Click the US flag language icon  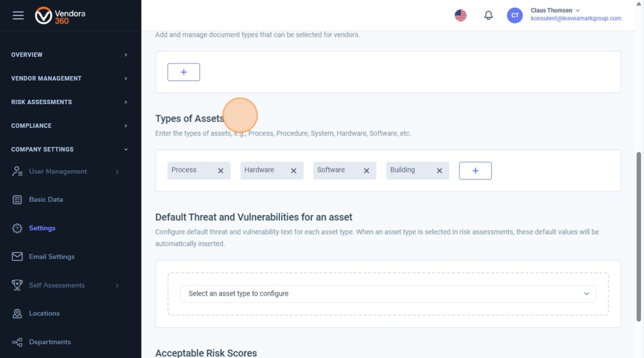tap(460, 15)
